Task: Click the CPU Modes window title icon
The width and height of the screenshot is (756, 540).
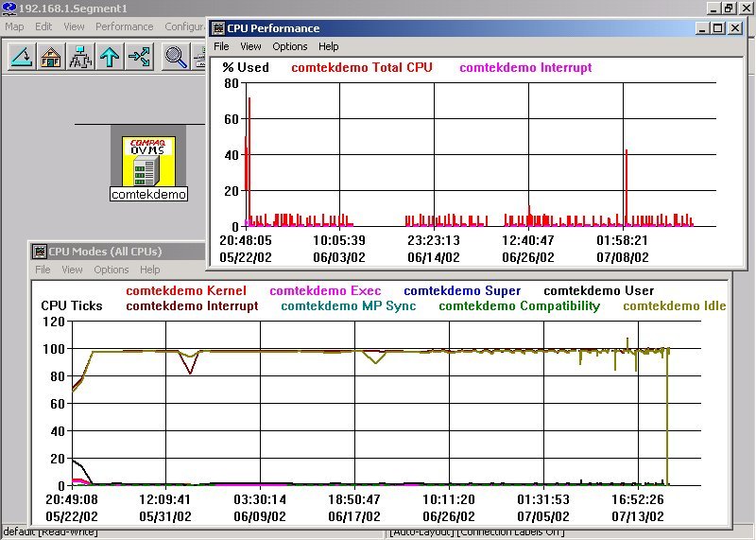Action: point(40,252)
